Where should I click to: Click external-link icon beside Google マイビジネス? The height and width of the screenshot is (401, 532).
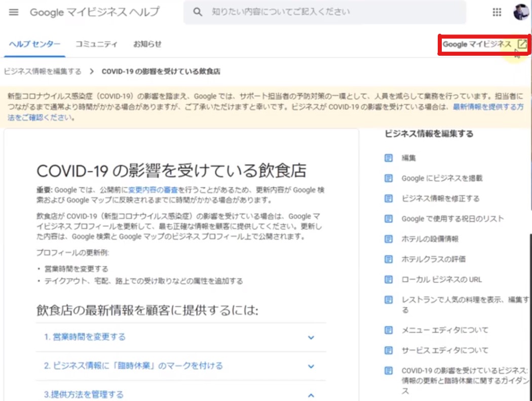522,44
